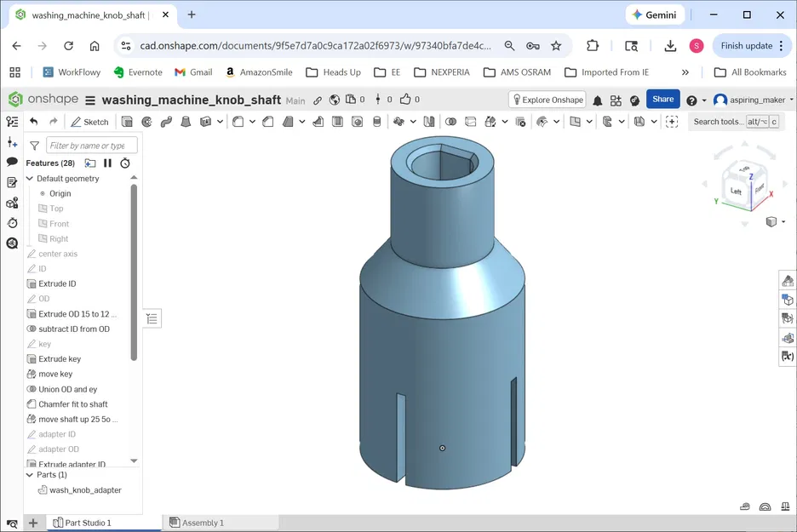The height and width of the screenshot is (532, 797).
Task: Collapse the Parts (1) section
Action: point(28,475)
